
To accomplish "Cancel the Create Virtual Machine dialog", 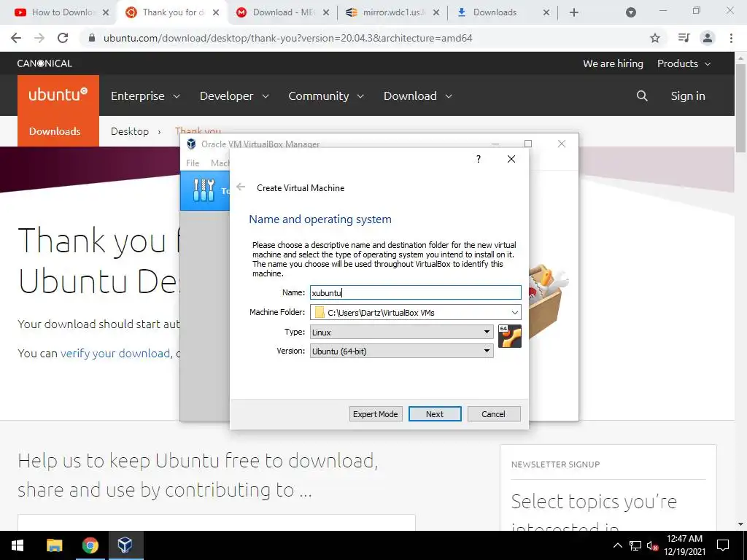I will (494, 414).
